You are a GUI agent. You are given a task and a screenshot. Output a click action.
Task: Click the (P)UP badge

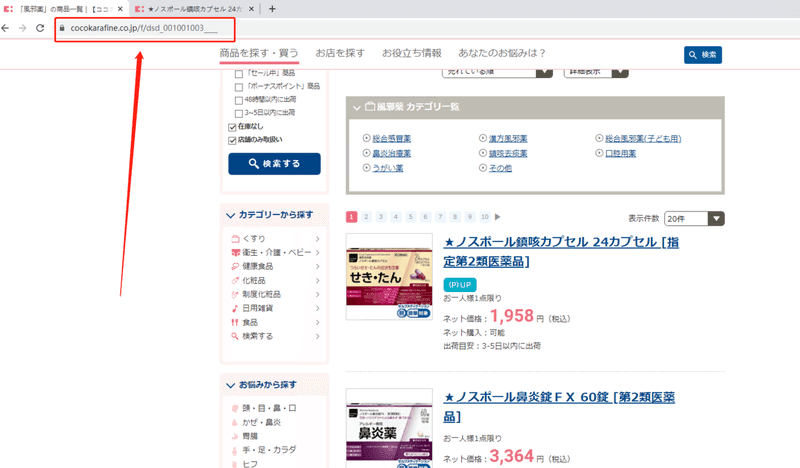460,284
